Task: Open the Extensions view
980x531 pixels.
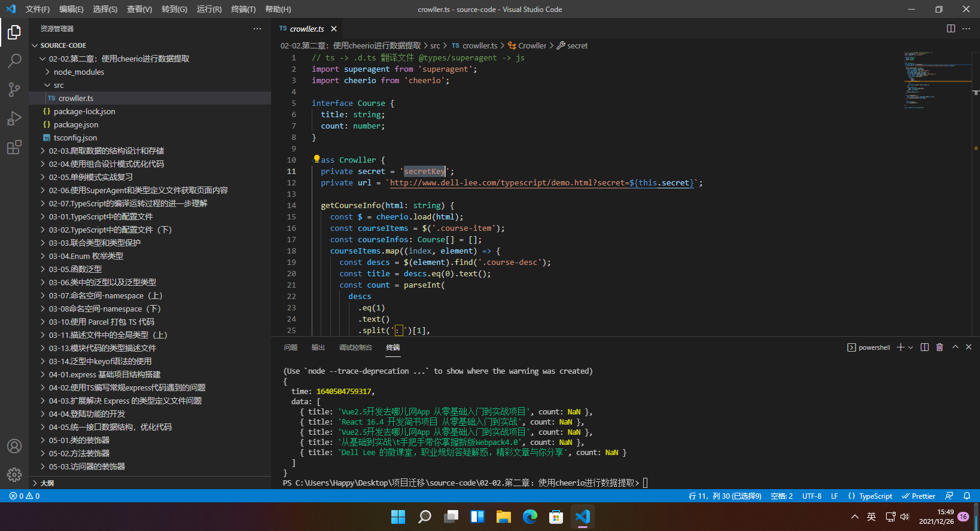Action: [x=14, y=147]
